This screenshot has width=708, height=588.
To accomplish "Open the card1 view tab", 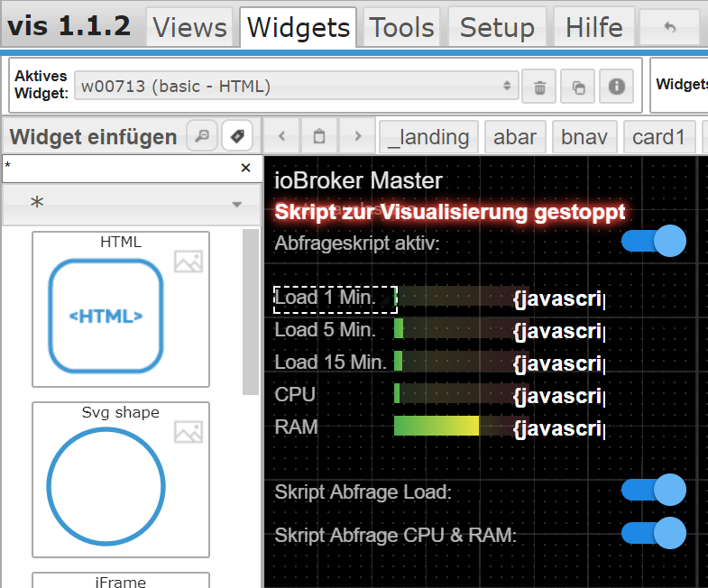I will (x=658, y=137).
